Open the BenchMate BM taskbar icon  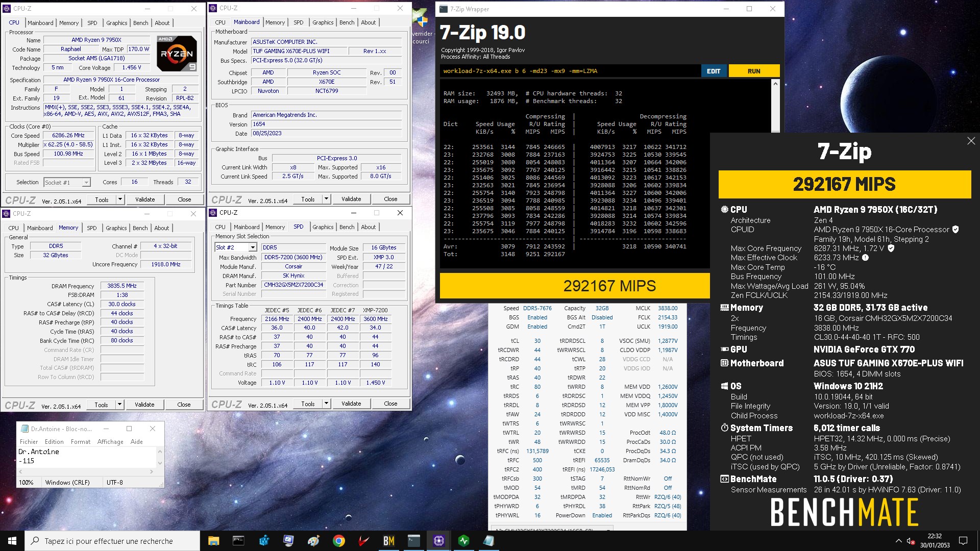click(x=388, y=541)
